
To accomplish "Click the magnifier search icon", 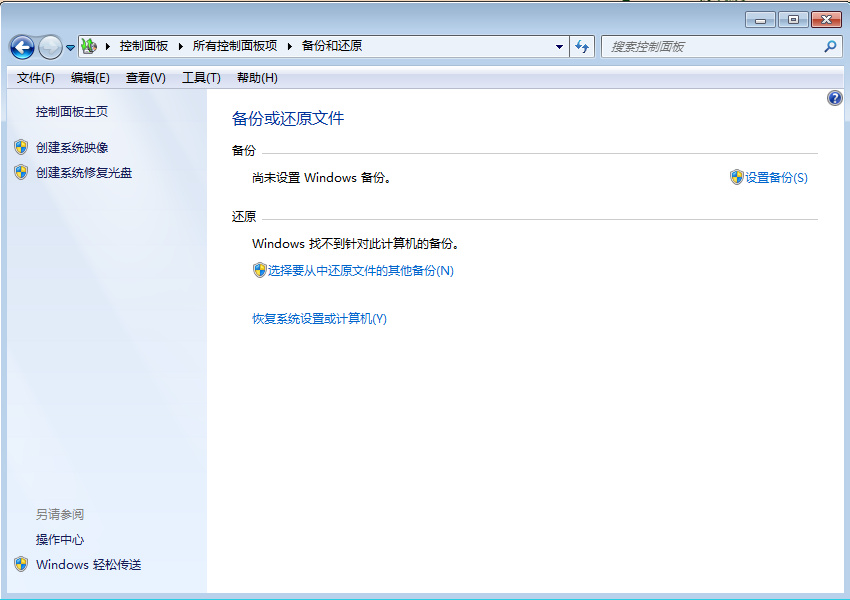I will 830,47.
